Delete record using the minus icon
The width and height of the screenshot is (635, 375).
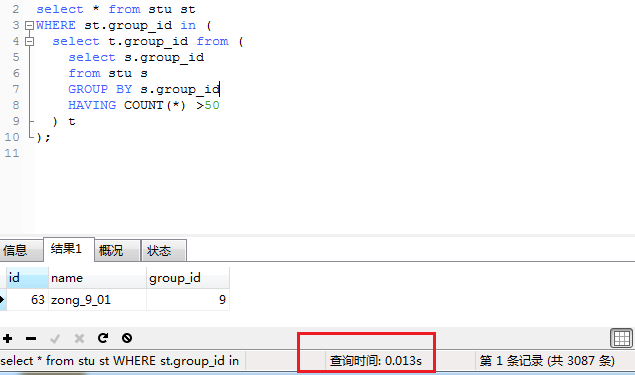[x=31, y=338]
